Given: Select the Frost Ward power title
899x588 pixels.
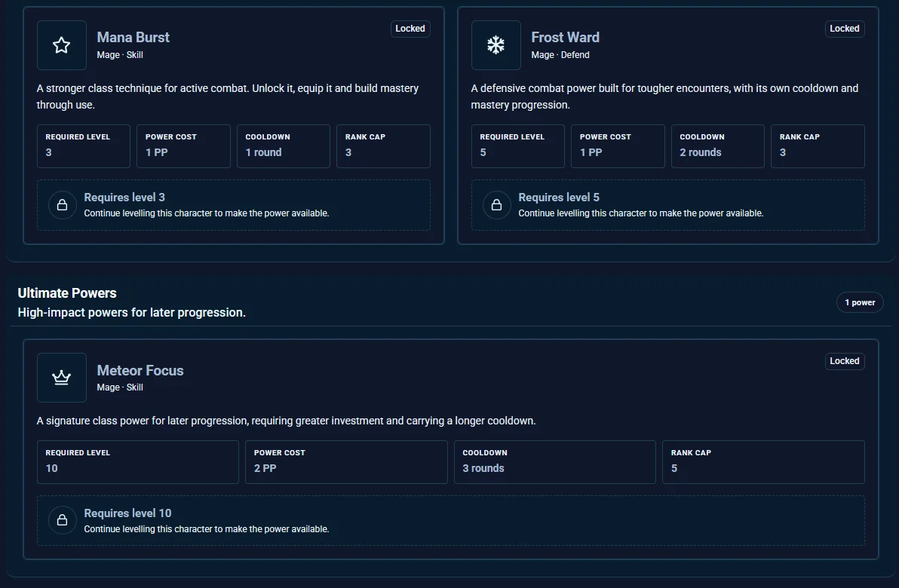Looking at the screenshot, I should pyautogui.click(x=566, y=37).
